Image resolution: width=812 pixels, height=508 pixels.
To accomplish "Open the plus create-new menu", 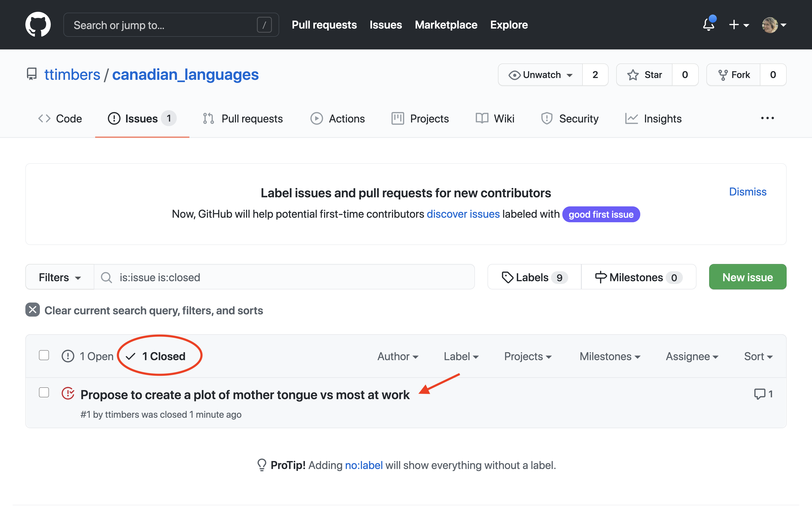I will pos(739,25).
